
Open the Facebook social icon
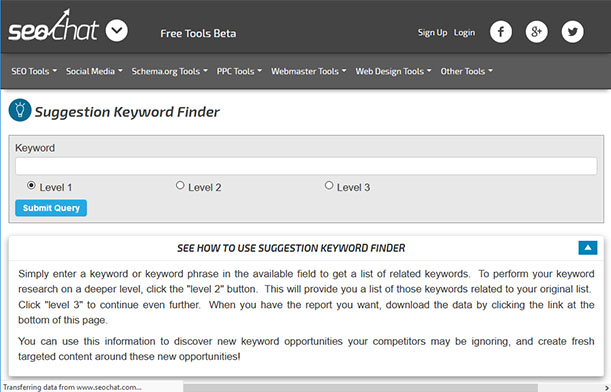[x=501, y=32]
